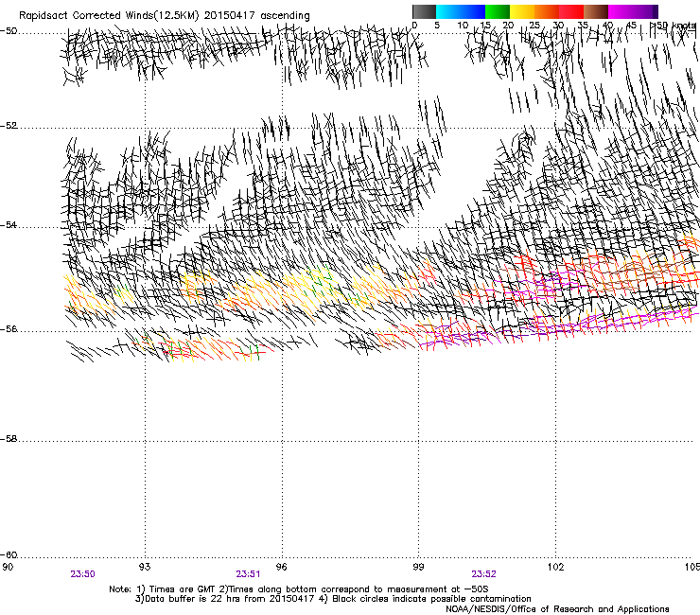Click longitude label '96'
This screenshot has height=615, width=700.
click(x=282, y=567)
